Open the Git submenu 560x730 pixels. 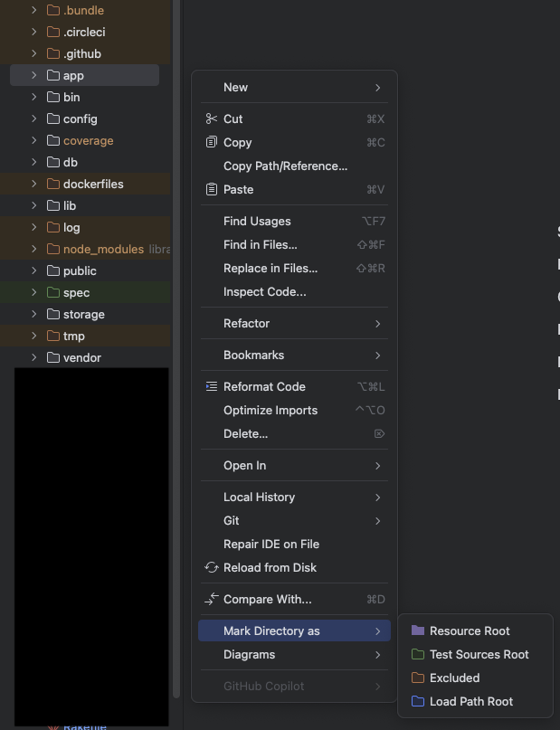coord(294,520)
